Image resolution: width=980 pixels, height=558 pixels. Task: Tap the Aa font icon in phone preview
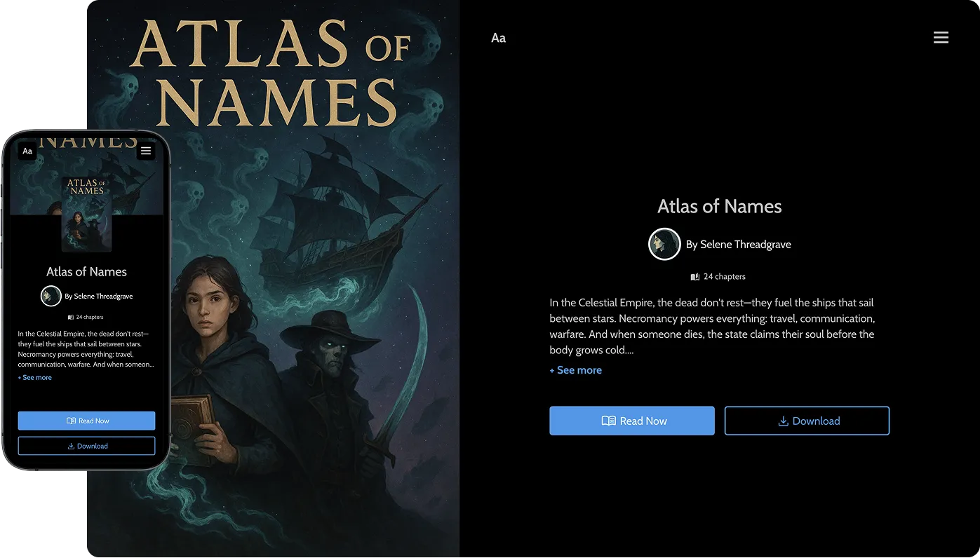coord(27,151)
